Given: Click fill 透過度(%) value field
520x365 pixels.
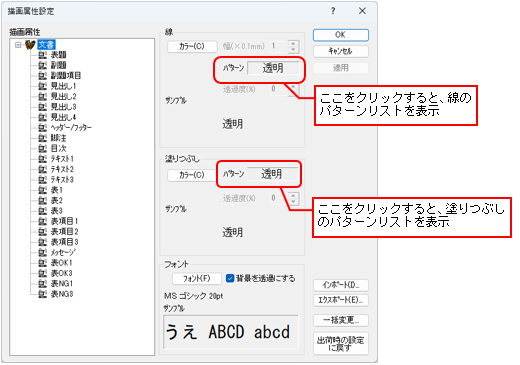Looking at the screenshot, I should (279, 198).
